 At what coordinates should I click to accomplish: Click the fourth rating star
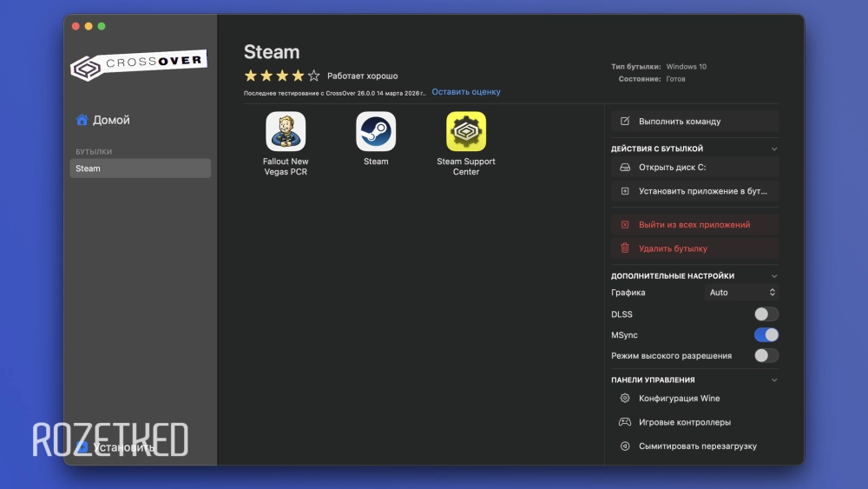tap(298, 76)
